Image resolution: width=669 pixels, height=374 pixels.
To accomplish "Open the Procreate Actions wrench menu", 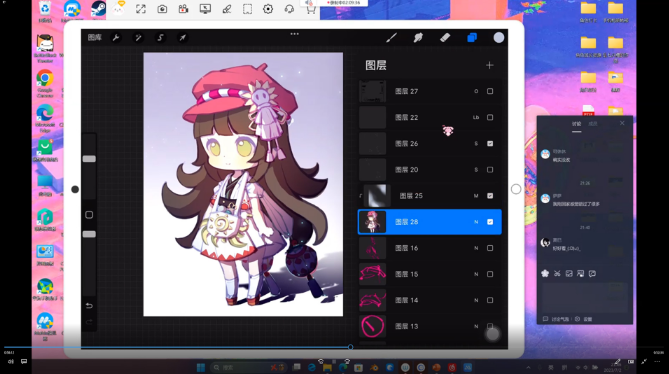I will [116, 38].
